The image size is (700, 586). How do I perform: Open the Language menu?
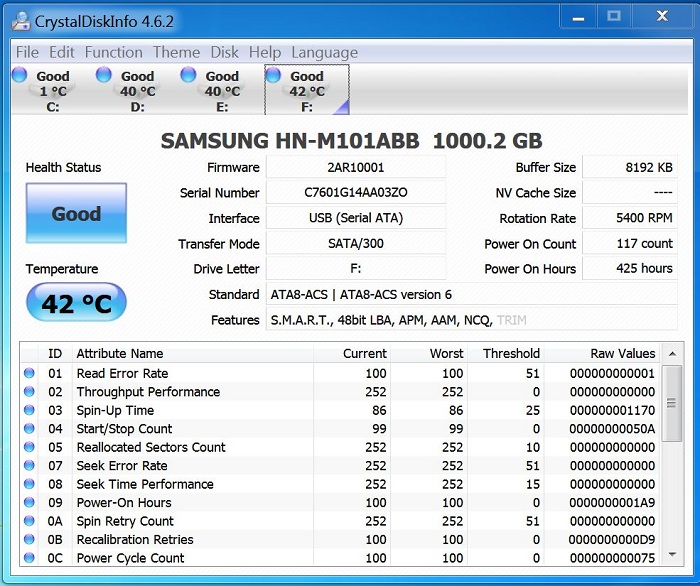(324, 52)
